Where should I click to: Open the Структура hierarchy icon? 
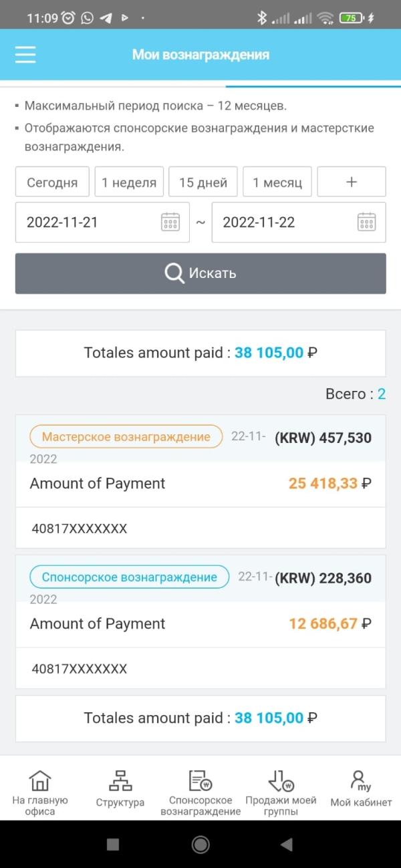click(120, 780)
